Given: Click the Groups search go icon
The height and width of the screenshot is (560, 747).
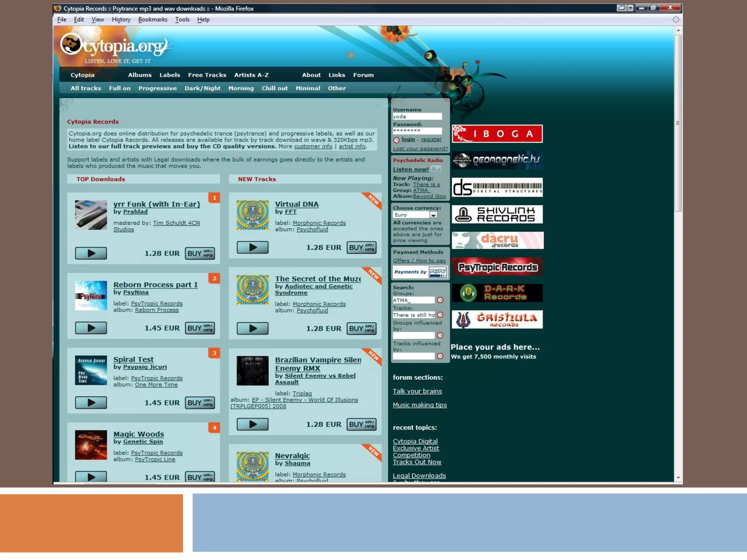Looking at the screenshot, I should [x=440, y=300].
